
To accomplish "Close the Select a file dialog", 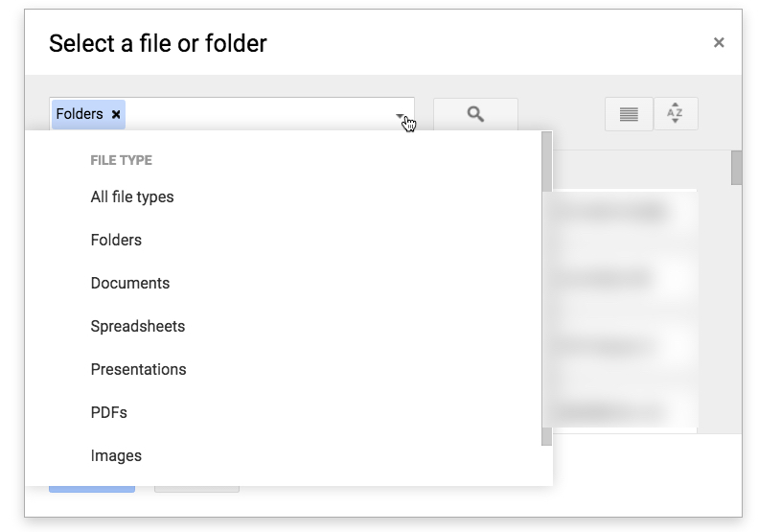I will click(x=719, y=42).
